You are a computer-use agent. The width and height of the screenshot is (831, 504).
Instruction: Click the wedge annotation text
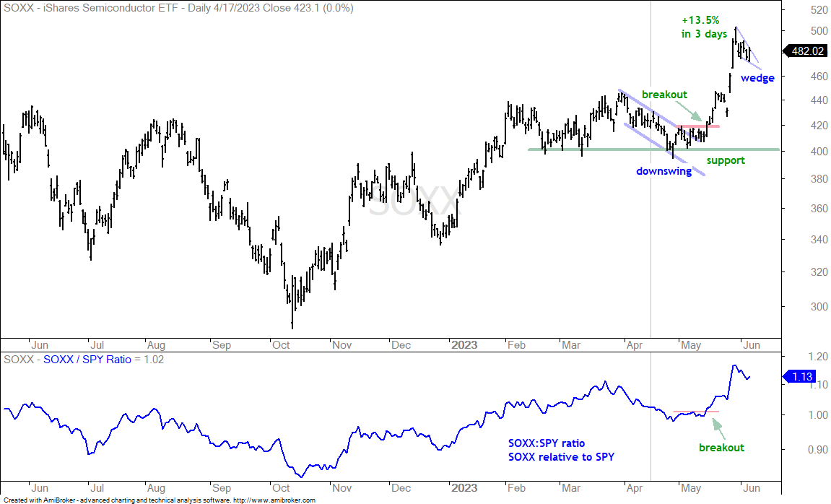[757, 78]
